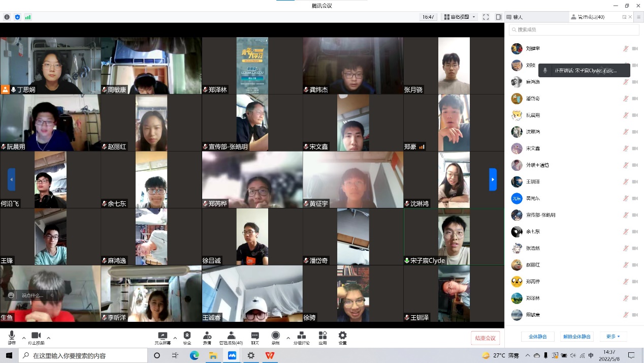
Task: Switch to the Chat (聊天) panel tab
Action: coord(514,17)
